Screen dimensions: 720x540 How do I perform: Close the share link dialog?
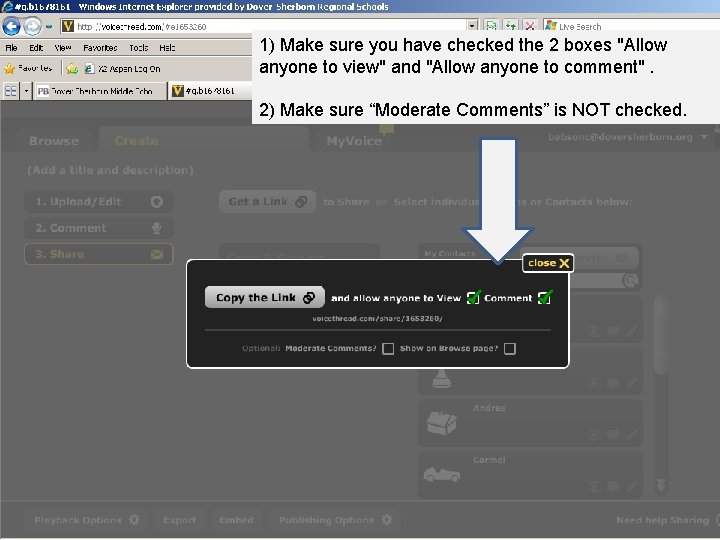(548, 263)
